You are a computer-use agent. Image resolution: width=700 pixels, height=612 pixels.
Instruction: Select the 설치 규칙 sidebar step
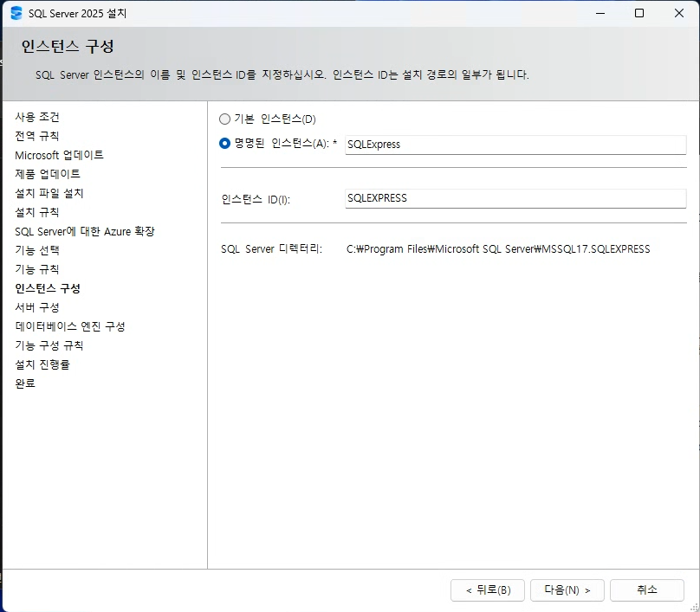(37, 212)
